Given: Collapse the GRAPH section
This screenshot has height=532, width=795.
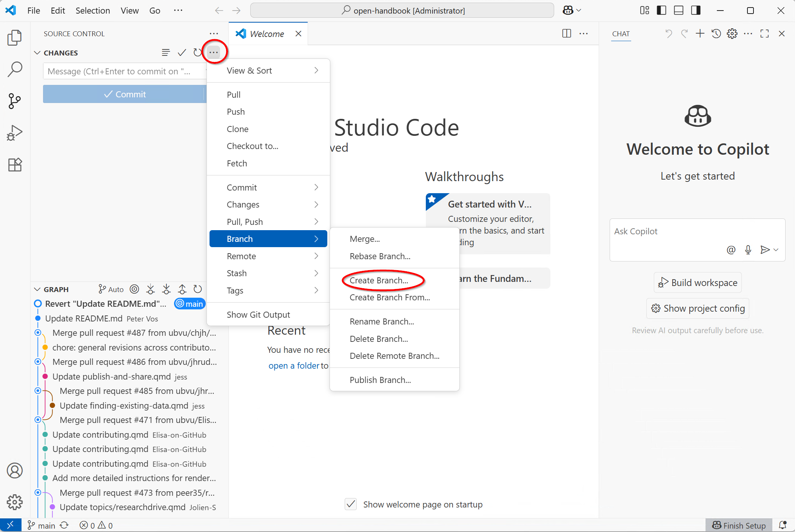Looking at the screenshot, I should [x=37, y=289].
